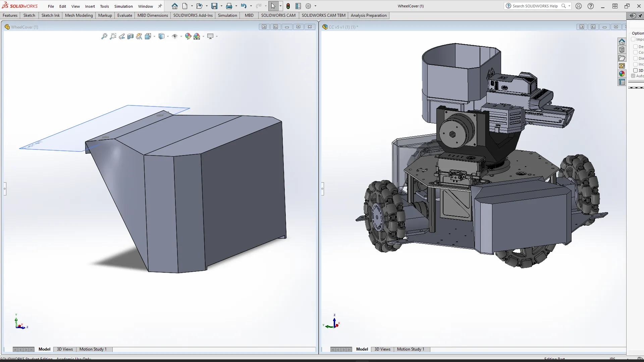Open Custom Properties task pane tab
Image resolution: width=644 pixels, height=362 pixels.
pos(622,82)
